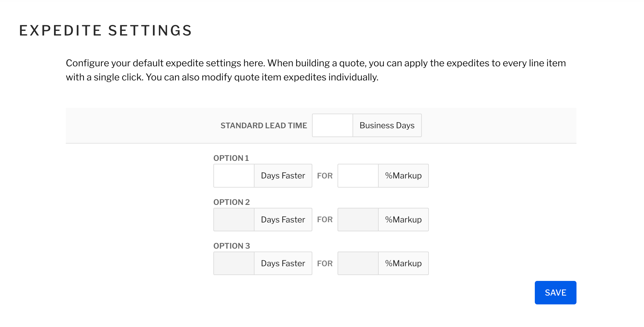Click the OPTION 1 label
This screenshot has height=327, width=644.
click(232, 158)
